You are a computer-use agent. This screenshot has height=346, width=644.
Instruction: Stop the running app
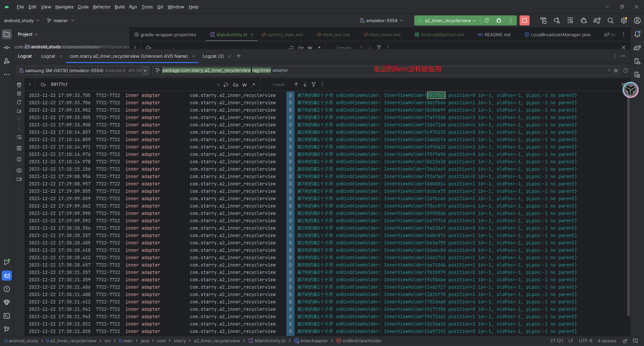click(525, 20)
